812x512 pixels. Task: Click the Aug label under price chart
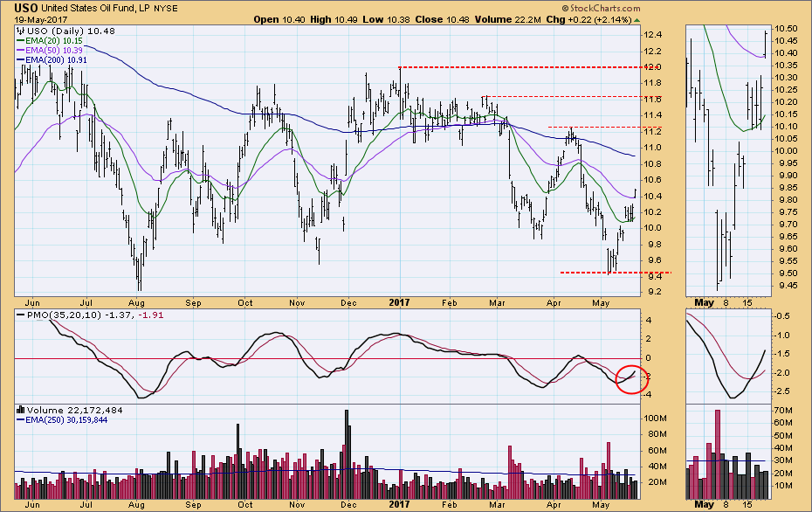136,302
